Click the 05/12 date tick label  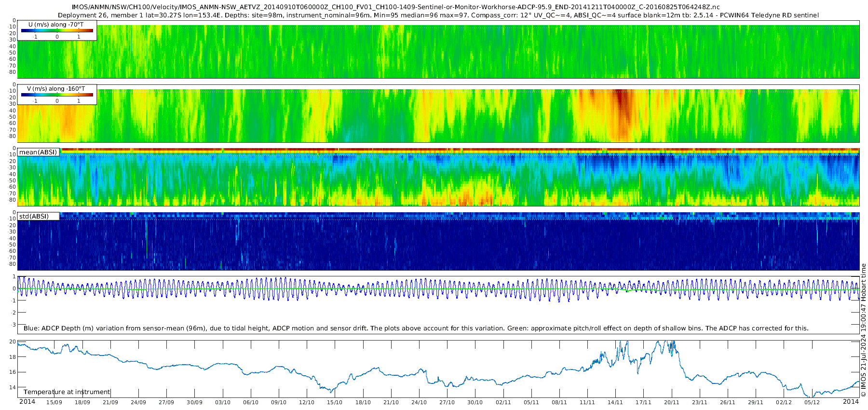tap(812, 402)
